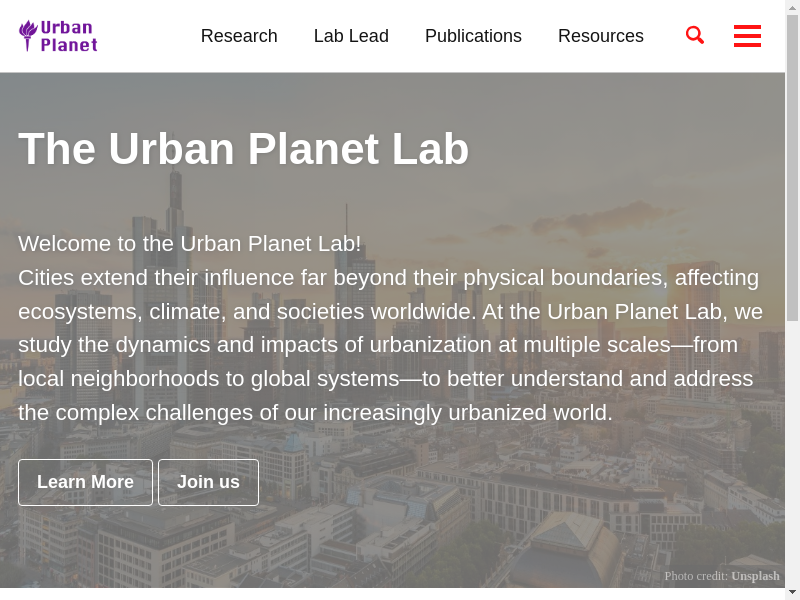Click the scrollbar track below the thumb
This screenshot has width=800, height=600.
click(x=792, y=450)
